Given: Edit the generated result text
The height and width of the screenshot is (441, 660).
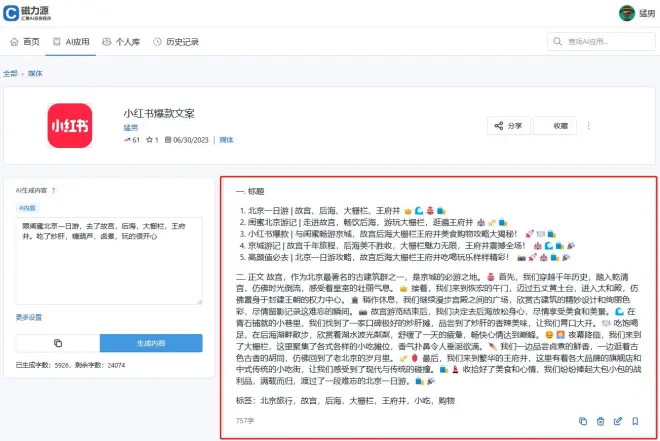Looking at the screenshot, I should (617, 422).
